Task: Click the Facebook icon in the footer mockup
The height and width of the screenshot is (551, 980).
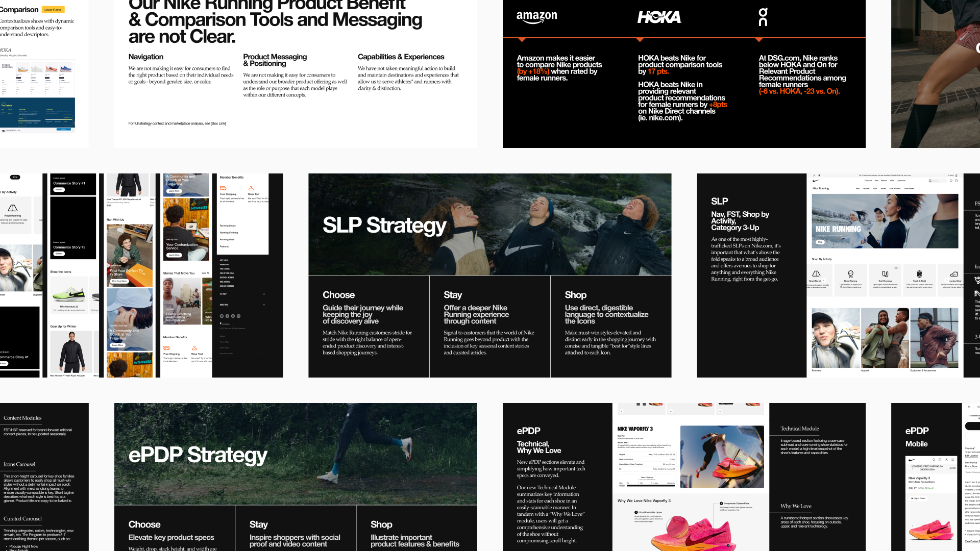Action: click(x=227, y=316)
